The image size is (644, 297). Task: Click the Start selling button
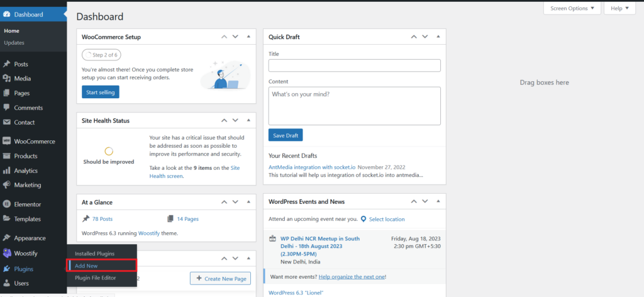(x=101, y=92)
